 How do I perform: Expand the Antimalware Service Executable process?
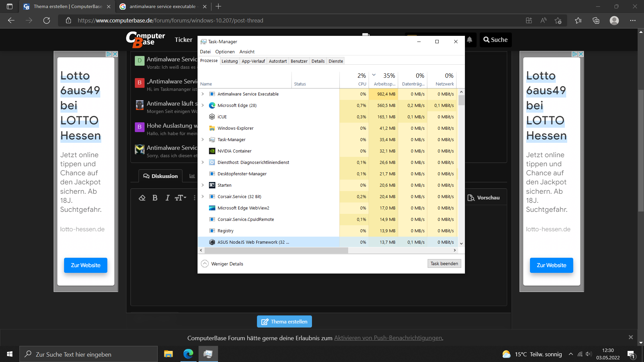(203, 94)
